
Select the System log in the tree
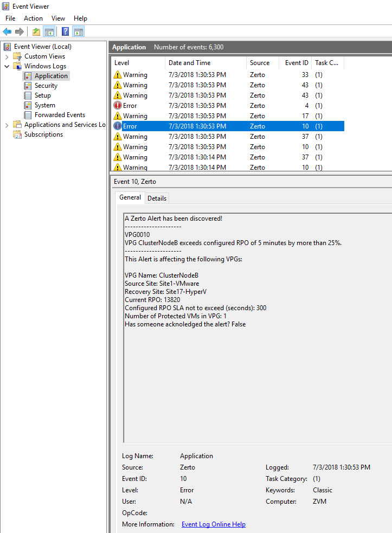[45, 105]
